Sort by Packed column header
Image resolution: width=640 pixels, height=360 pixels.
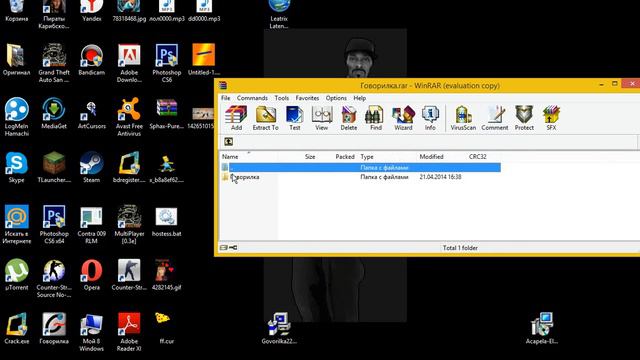point(345,157)
